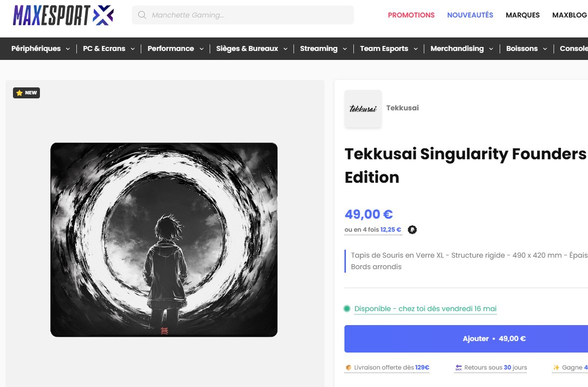The height and width of the screenshot is (387, 588).
Task: Expand the Performance chevron
Action: pos(201,49)
